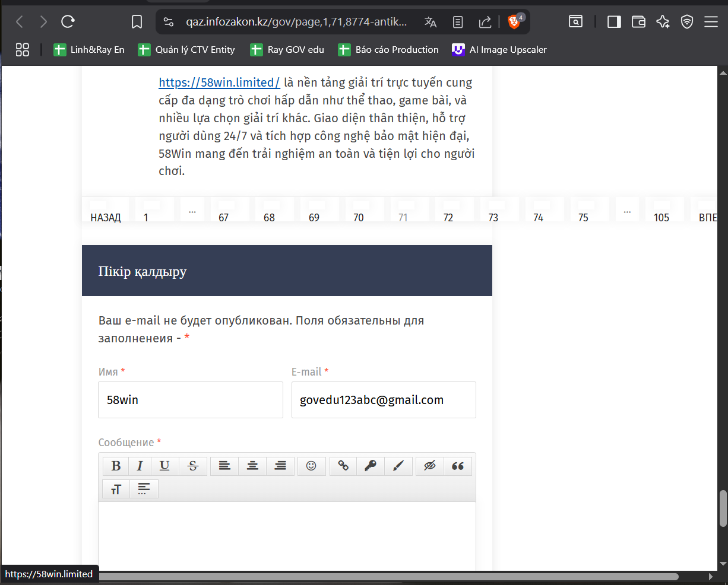
Task: Align text left in editor
Action: point(224,466)
